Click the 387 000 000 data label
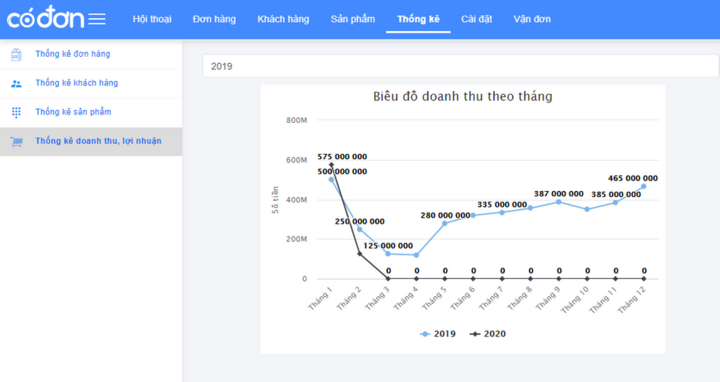 [x=558, y=194]
